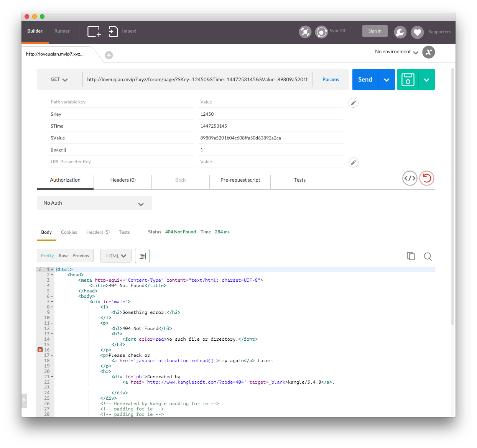The height and width of the screenshot is (448, 477).
Task: Click the SKey value 12450 field
Action: pyautogui.click(x=271, y=114)
